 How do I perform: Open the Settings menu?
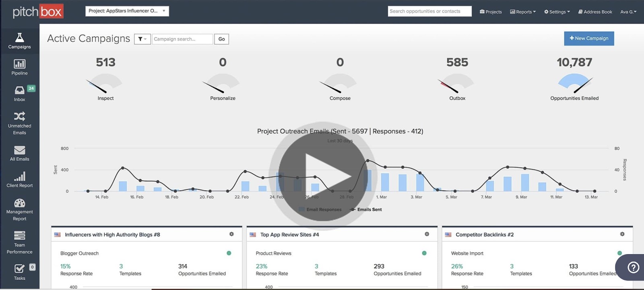pos(557,12)
